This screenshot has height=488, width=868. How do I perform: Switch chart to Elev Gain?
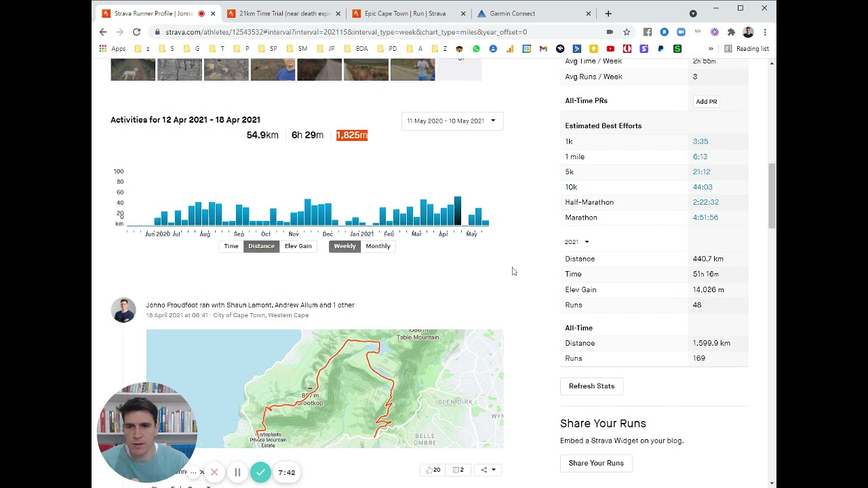point(298,246)
